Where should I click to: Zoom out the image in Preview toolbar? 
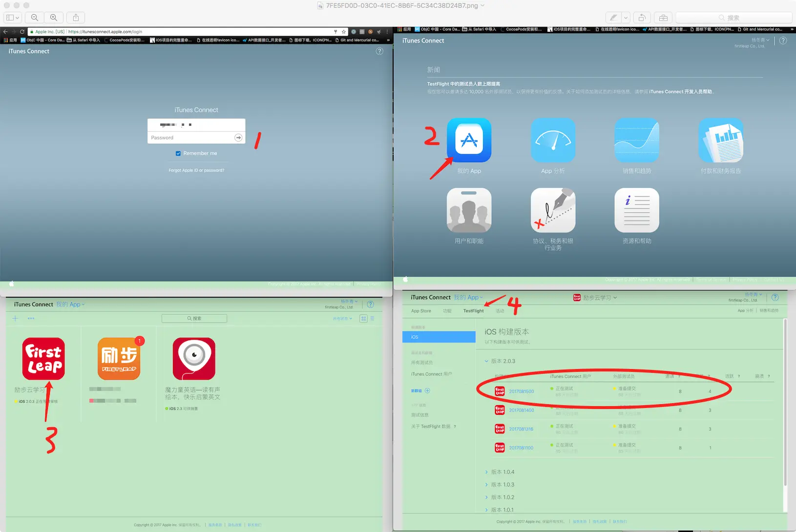(35, 18)
